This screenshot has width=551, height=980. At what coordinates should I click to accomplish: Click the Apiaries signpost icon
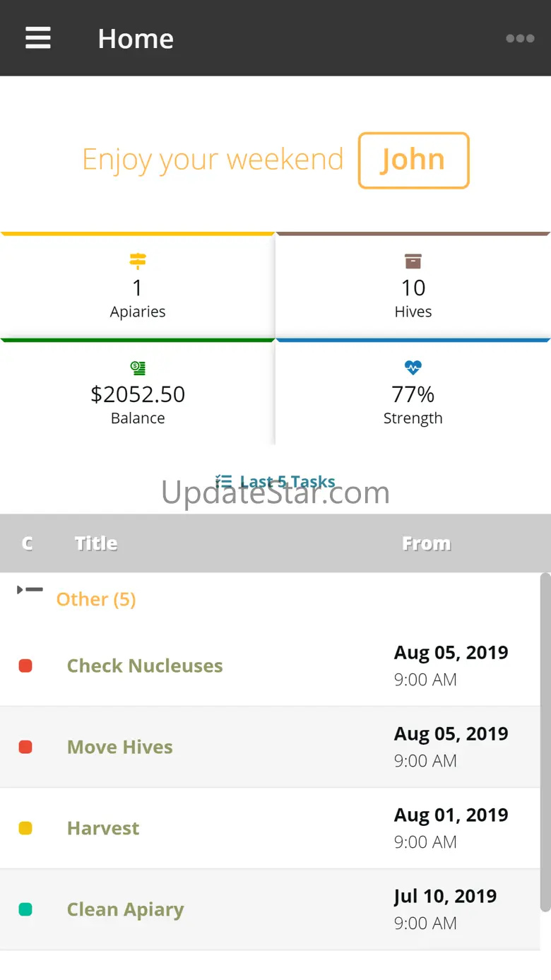[x=138, y=261]
